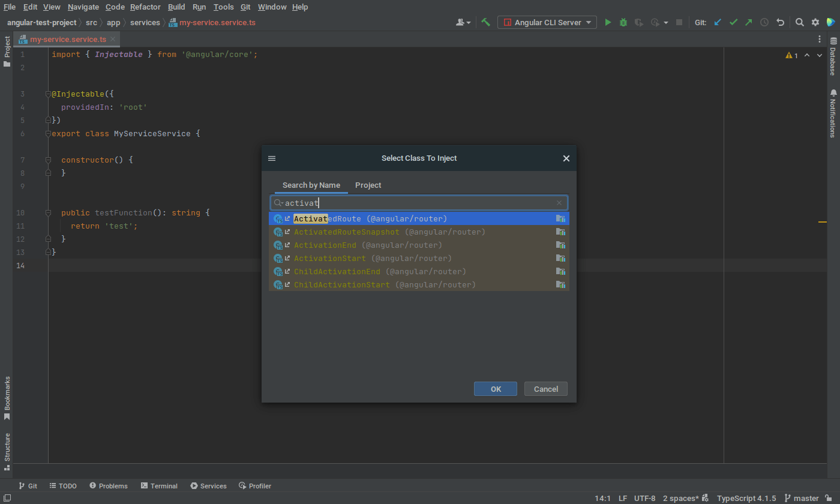Cancel the Select Class To Inject dialog

coord(545,389)
